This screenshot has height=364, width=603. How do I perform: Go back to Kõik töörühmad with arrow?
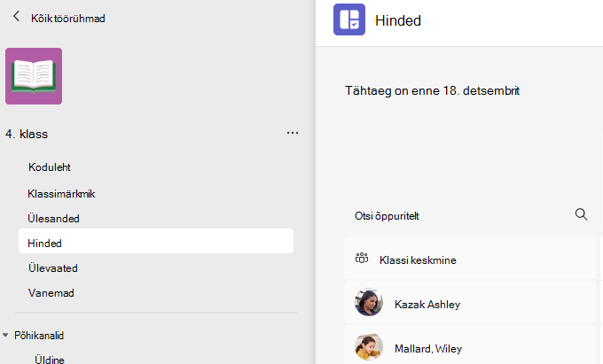click(16, 17)
